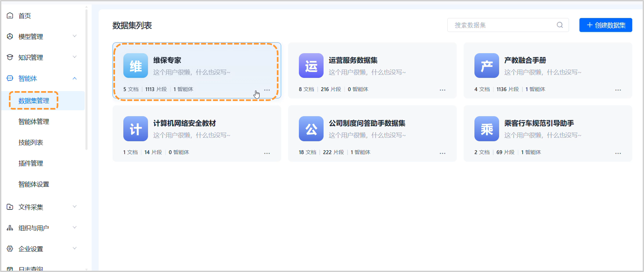Click the 5 文档 count on 维保专家
644x272 pixels.
(131, 89)
